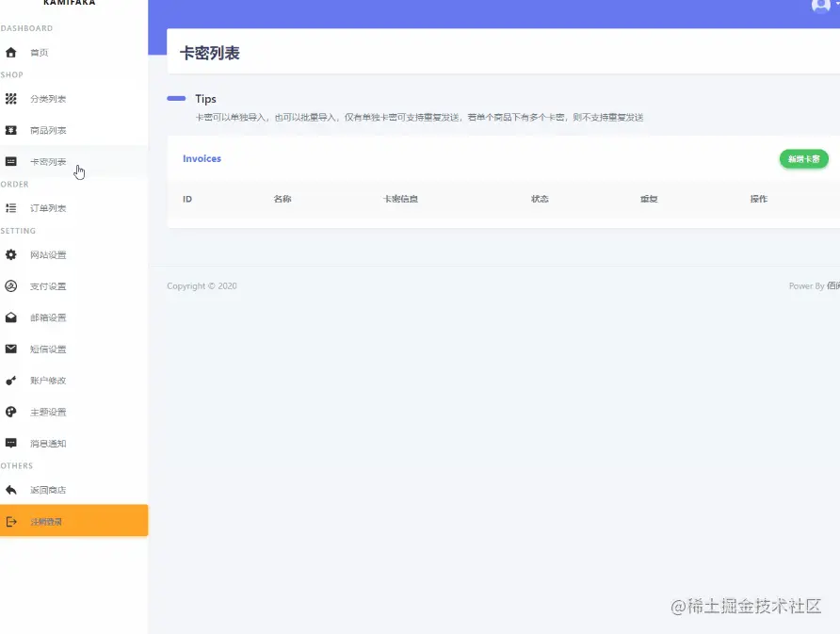The height and width of the screenshot is (634, 840).
Task: Go to 订单列表 in the sidebar
Action: pos(74,208)
